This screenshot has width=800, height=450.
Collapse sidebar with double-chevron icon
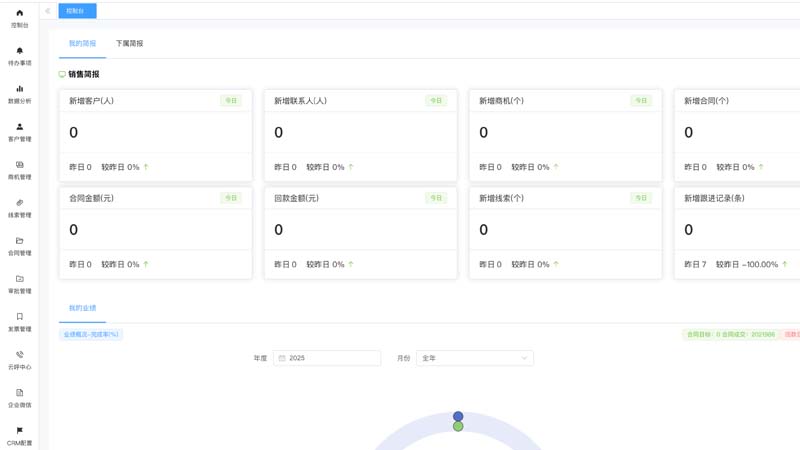47,11
